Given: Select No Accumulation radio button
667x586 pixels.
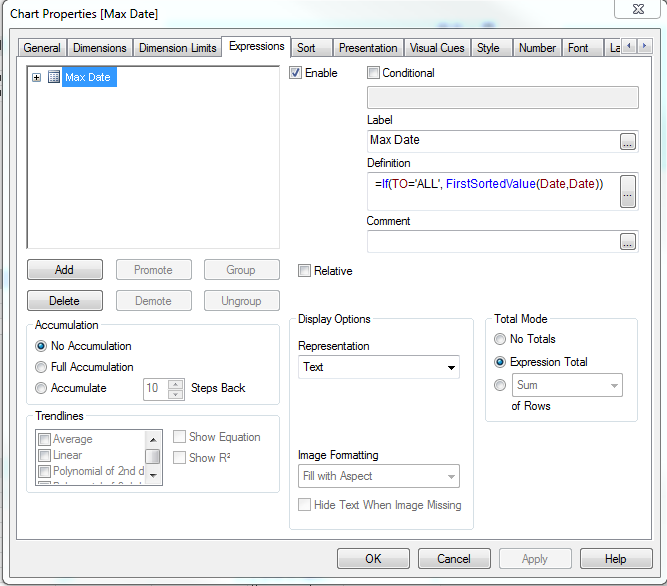Looking at the screenshot, I should pos(41,346).
